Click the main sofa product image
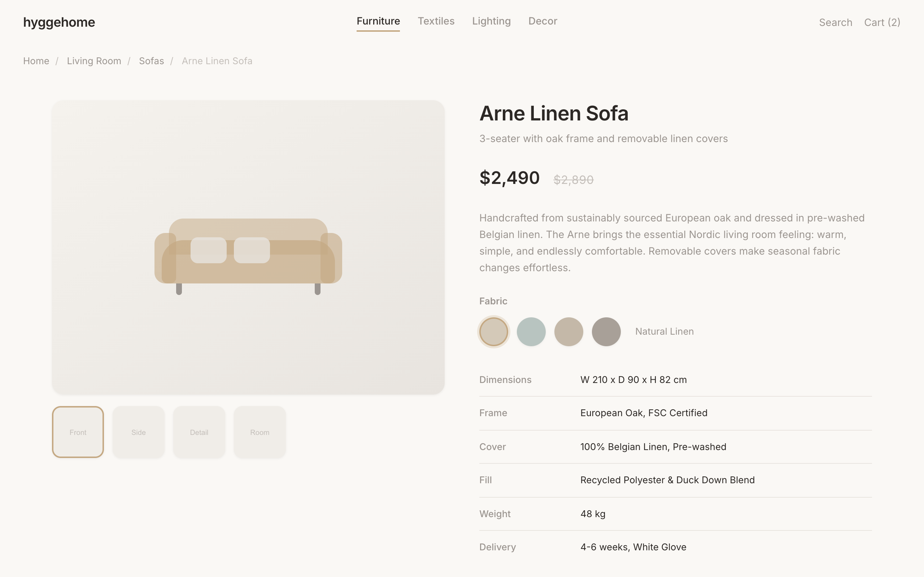 coord(248,248)
